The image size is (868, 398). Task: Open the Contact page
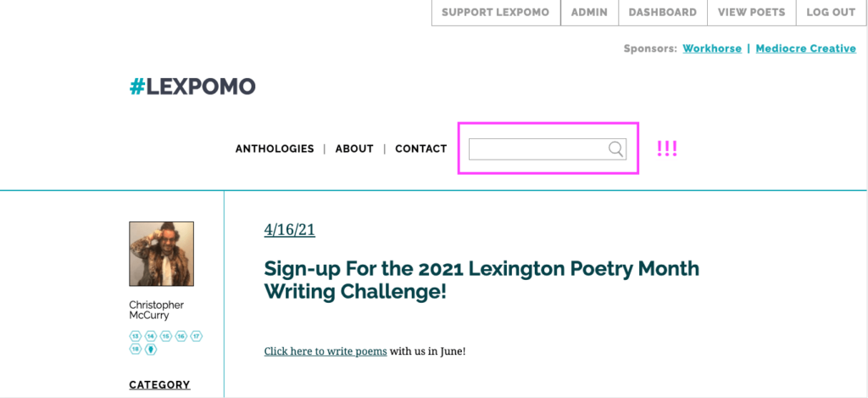click(x=420, y=149)
